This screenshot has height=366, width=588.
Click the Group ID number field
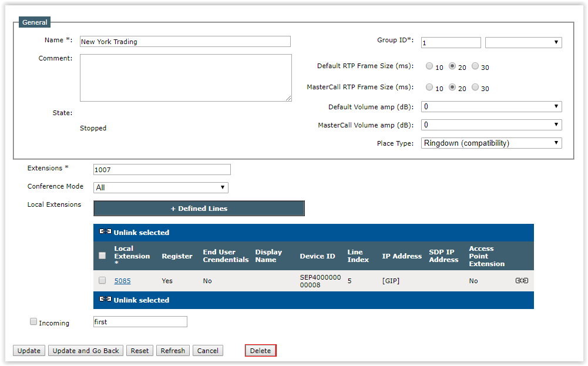pos(451,43)
